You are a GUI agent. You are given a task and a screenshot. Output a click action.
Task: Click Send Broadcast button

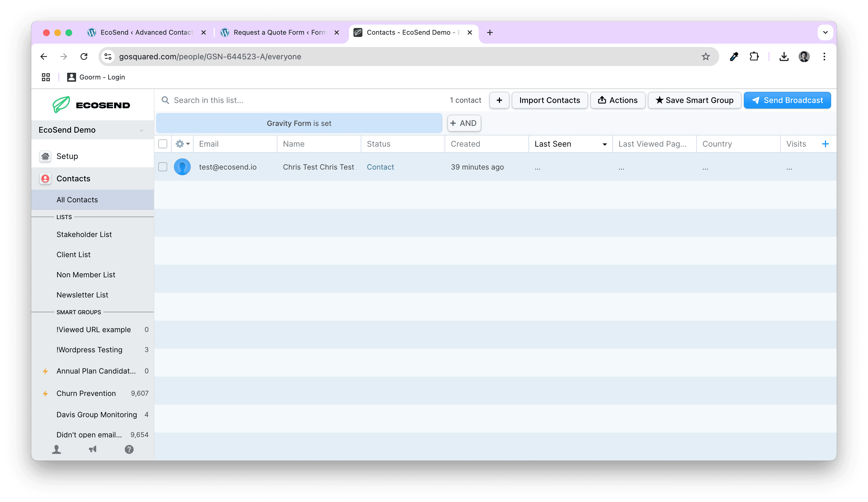click(x=787, y=100)
